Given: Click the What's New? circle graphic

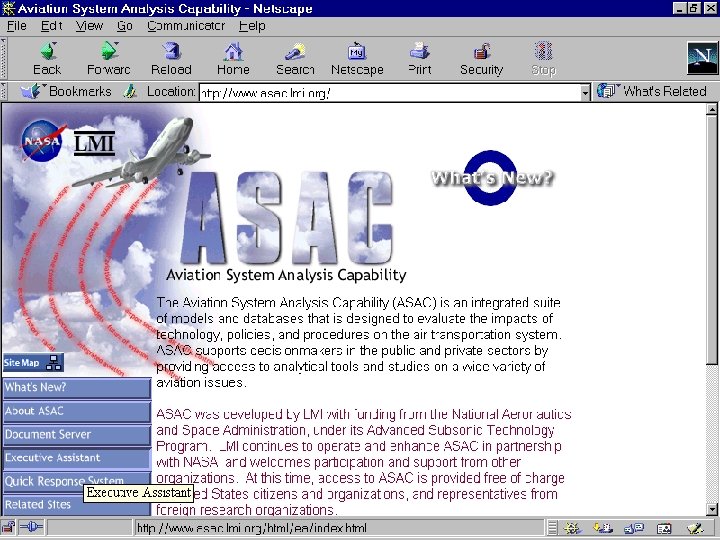Looking at the screenshot, I should click(x=492, y=178).
